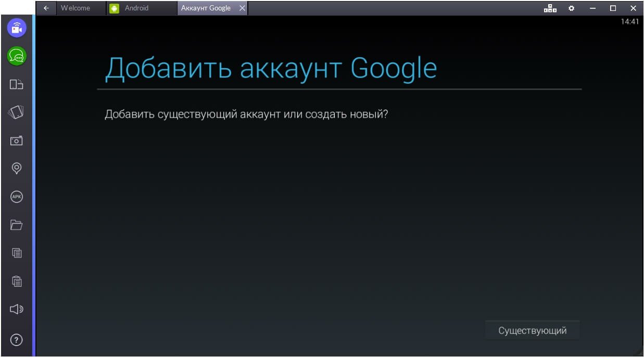The image size is (644, 357).
Task: Activate the shake device function
Action: tap(16, 112)
